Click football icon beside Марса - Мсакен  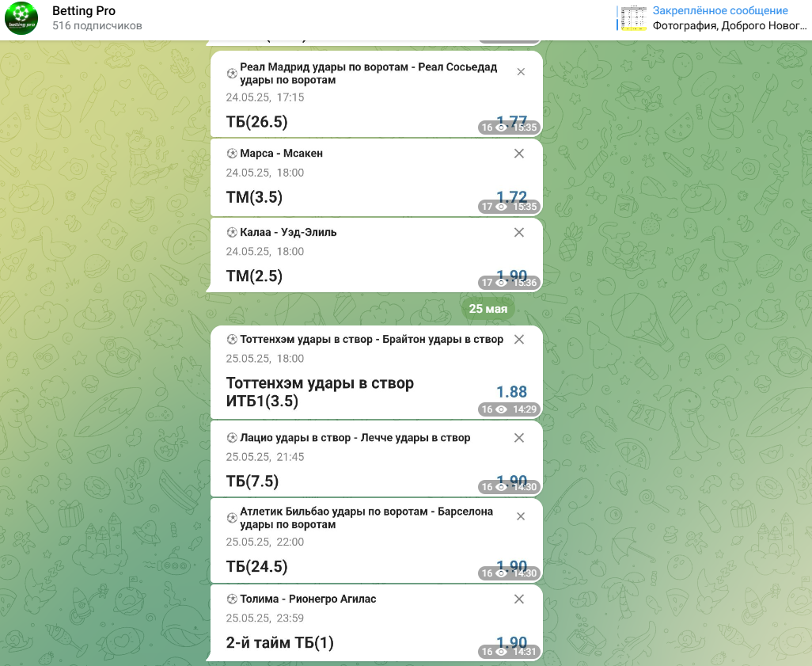coord(232,154)
